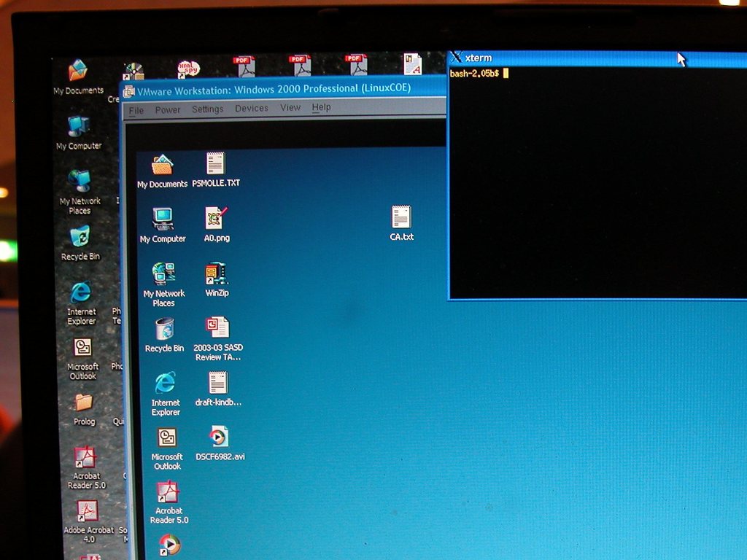The image size is (747, 560).
Task: Select Acrobat Reader 5.0 icon on the host desktop
Action: [x=85, y=457]
